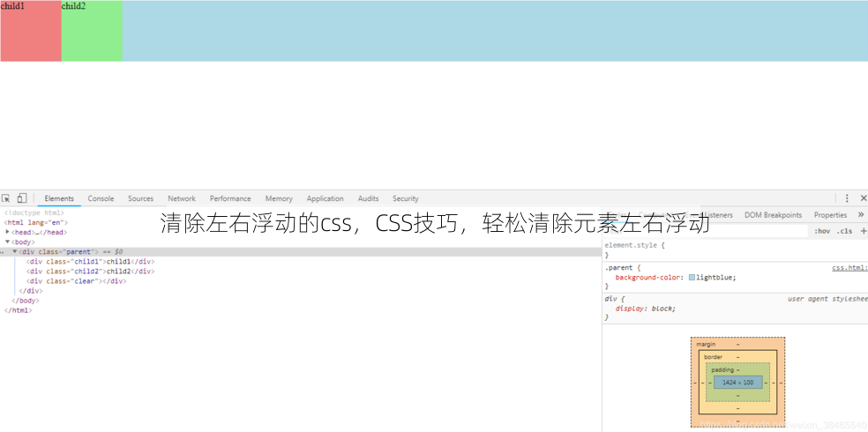Select the div class clear node
868x432 pixels.
77,281
